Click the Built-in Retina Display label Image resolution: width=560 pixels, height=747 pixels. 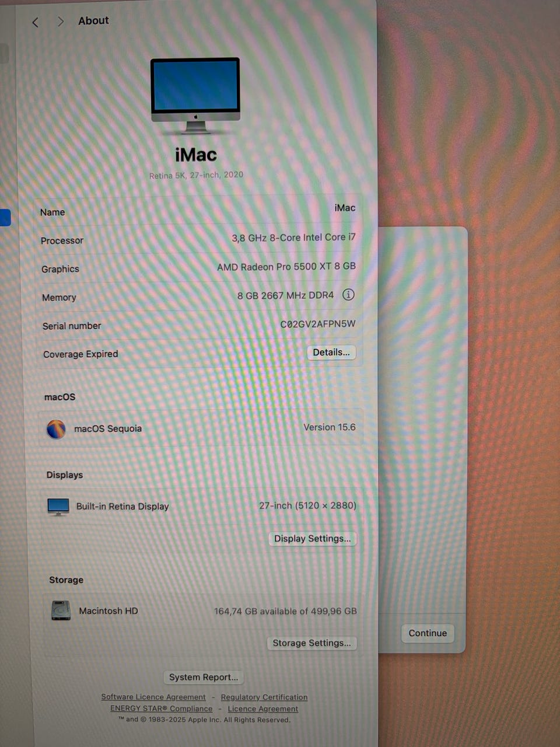coord(123,507)
